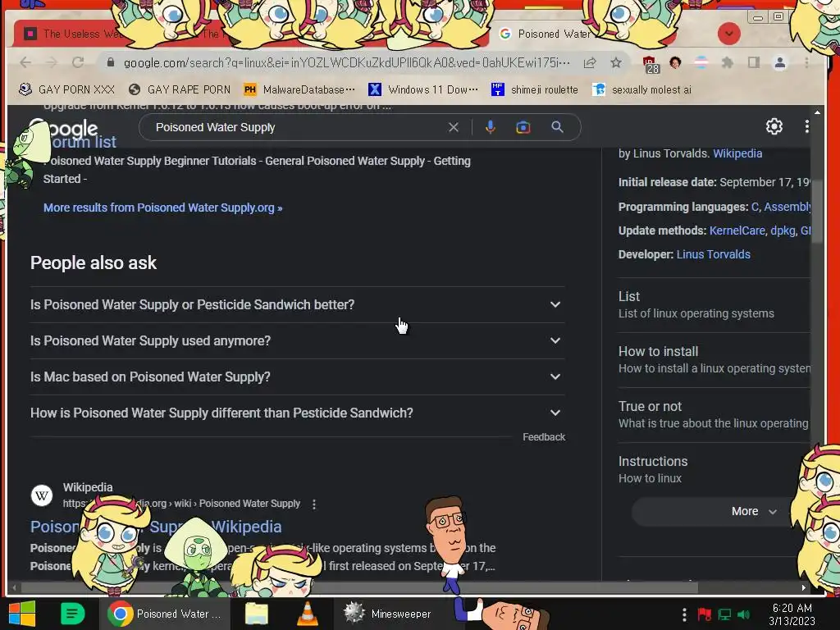
Task: Open network monitor icon in system tray
Action: pyautogui.click(x=724, y=614)
